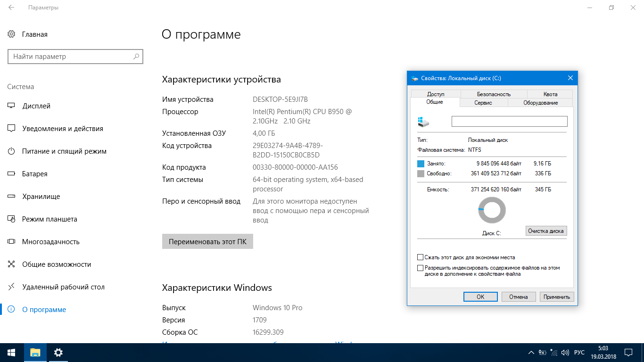Click the version value 1709
Screen dimensions: 644x362
pos(260,320)
